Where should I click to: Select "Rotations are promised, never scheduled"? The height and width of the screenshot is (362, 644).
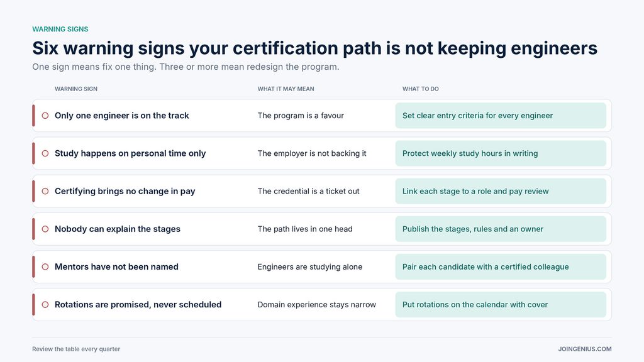coord(138,305)
